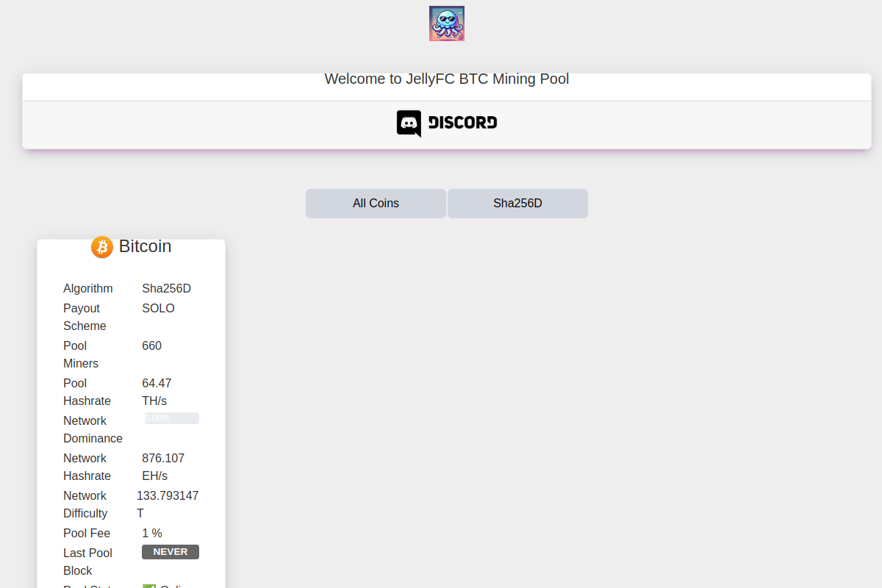Open the Bitcoin pool title
This screenshot has width=882, height=588.
(145, 246)
